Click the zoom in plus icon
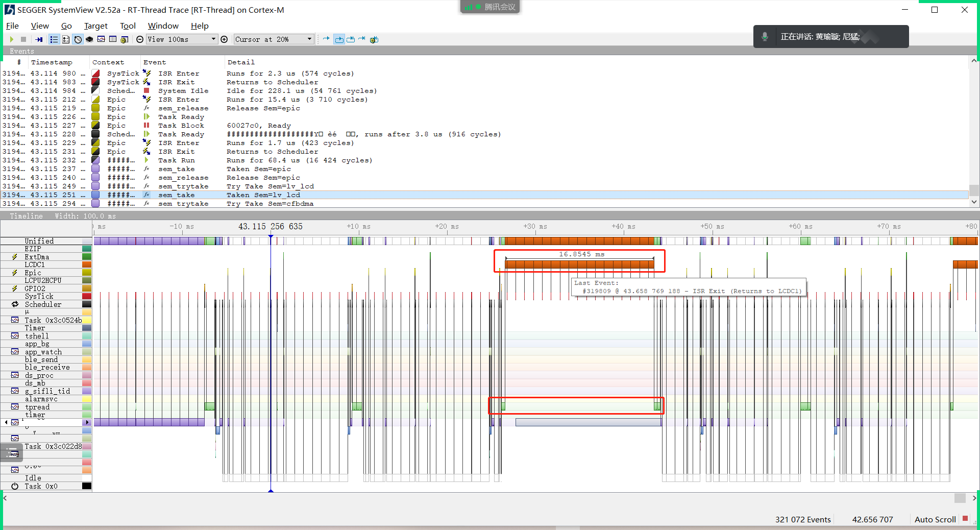 coord(224,39)
